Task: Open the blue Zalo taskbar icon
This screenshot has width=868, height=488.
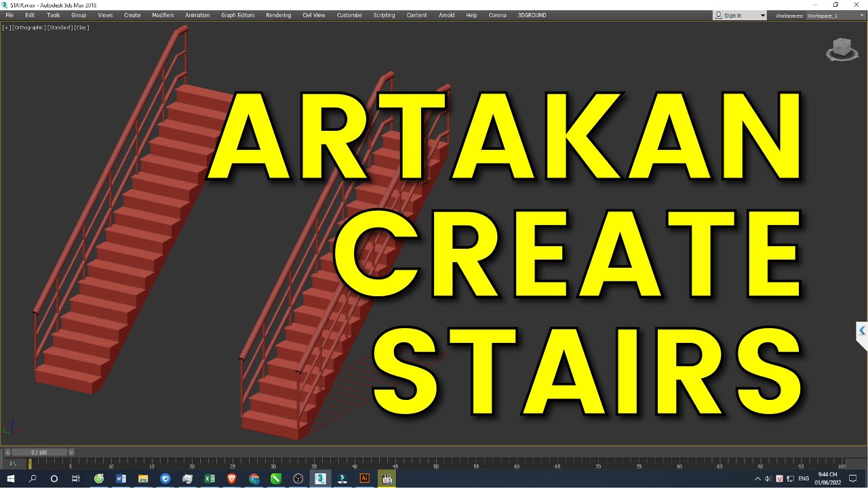Action: (x=165, y=479)
